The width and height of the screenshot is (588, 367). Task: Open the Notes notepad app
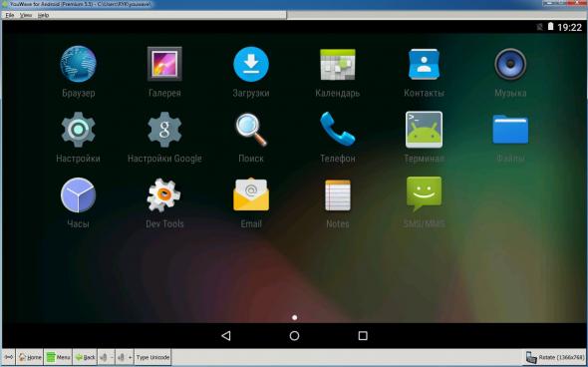338,195
